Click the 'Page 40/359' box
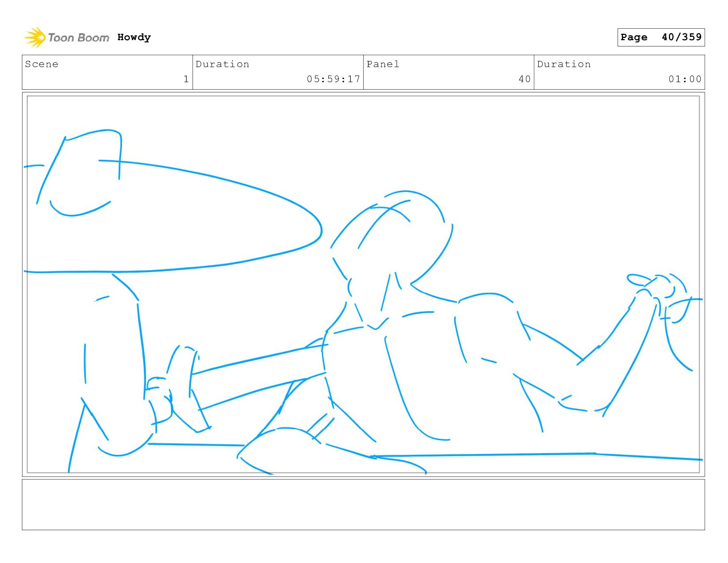The width and height of the screenshot is (728, 563). [x=661, y=37]
